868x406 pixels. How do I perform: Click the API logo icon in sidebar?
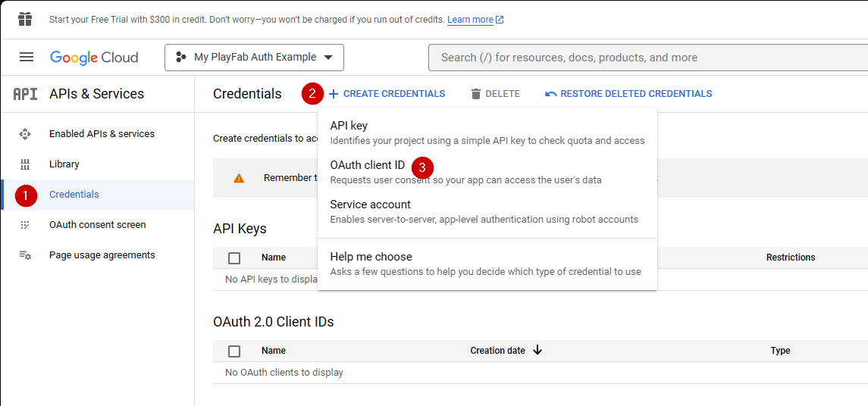point(26,94)
